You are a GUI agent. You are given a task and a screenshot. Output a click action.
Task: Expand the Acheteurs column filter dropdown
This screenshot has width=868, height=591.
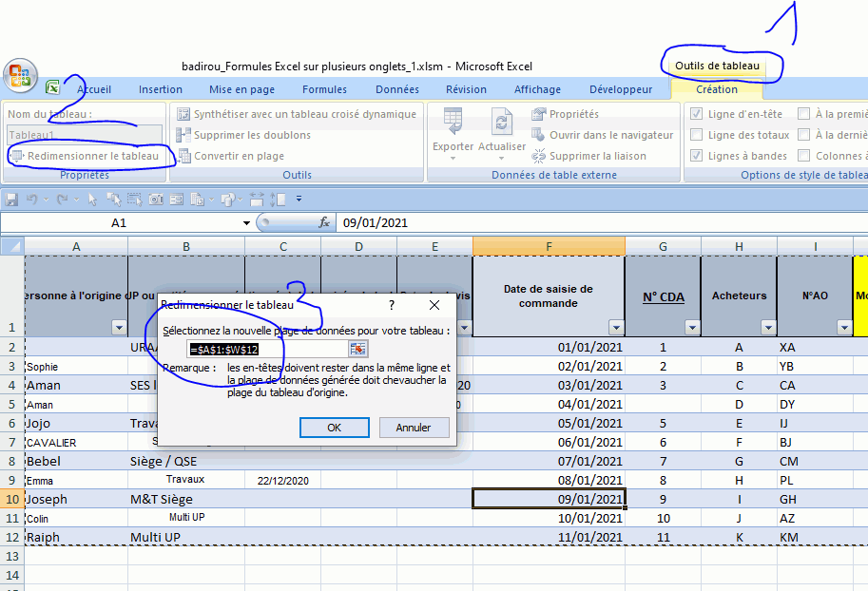click(x=767, y=327)
